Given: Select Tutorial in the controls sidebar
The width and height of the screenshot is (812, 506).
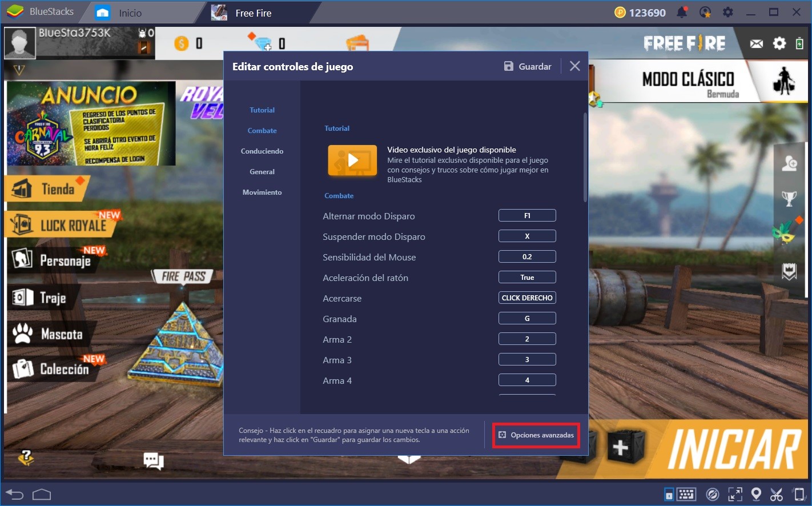Looking at the screenshot, I should click(262, 110).
